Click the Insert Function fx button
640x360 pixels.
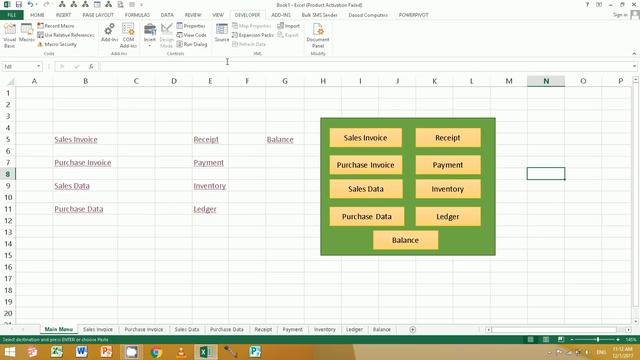(x=91, y=66)
